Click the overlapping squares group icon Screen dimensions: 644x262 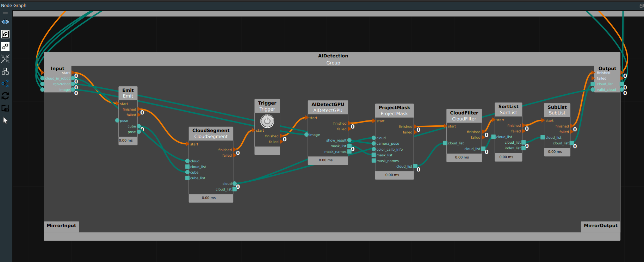coord(5,34)
